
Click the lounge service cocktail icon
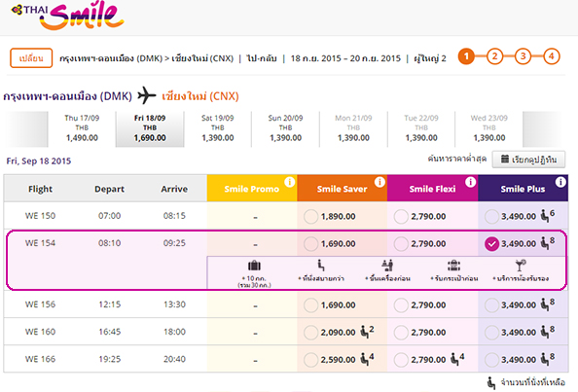point(521,266)
